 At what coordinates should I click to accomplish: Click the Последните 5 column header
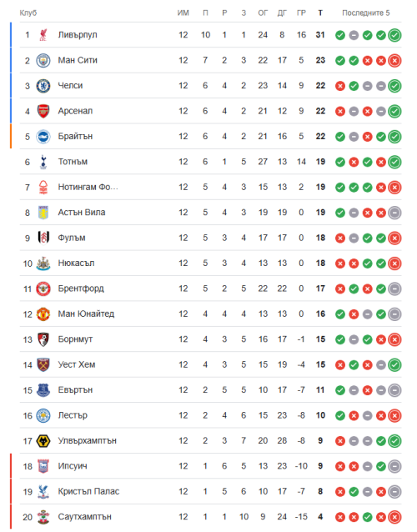tap(366, 13)
